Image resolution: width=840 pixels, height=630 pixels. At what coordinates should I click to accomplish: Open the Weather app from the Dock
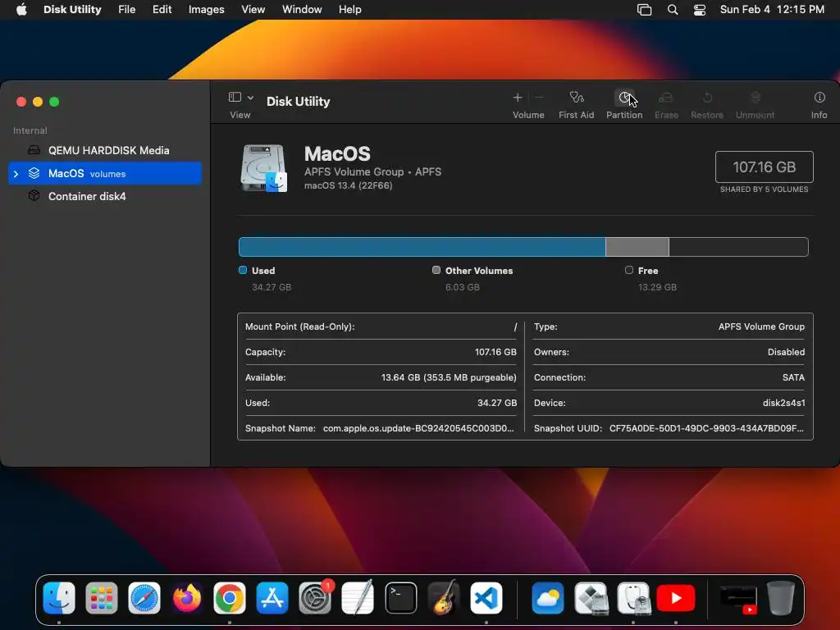tap(547, 598)
